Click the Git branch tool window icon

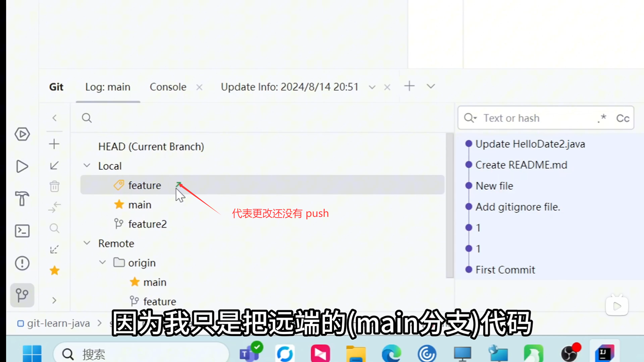22,295
